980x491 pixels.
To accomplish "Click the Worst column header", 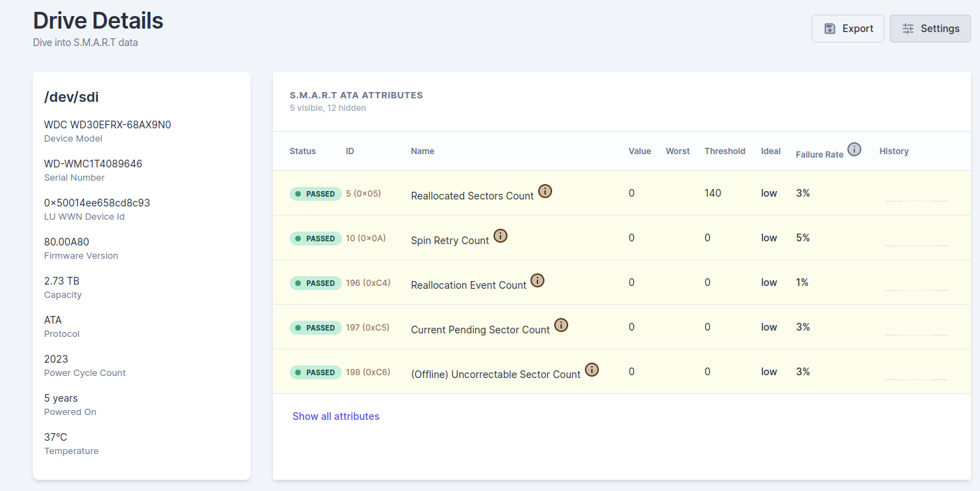I will coord(678,151).
